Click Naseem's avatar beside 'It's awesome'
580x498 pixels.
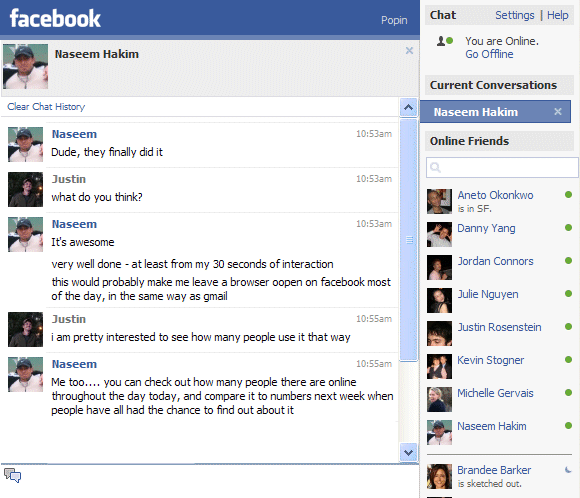point(26,235)
